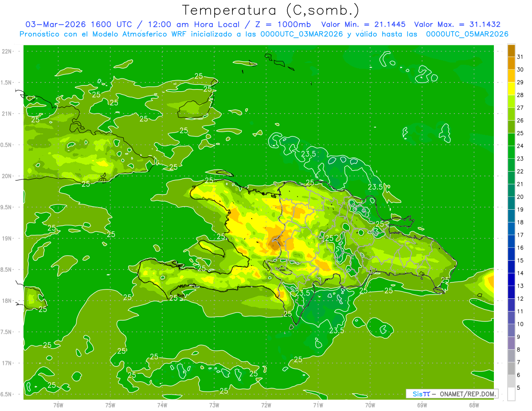The image size is (532, 411).
Task: Click the 18N latitude axis label
Action: (7, 301)
